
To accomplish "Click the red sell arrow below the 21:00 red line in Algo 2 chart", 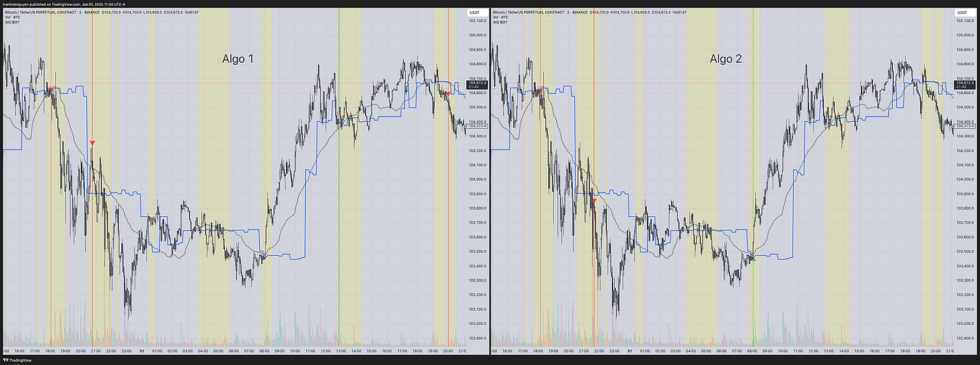I will 595,201.
